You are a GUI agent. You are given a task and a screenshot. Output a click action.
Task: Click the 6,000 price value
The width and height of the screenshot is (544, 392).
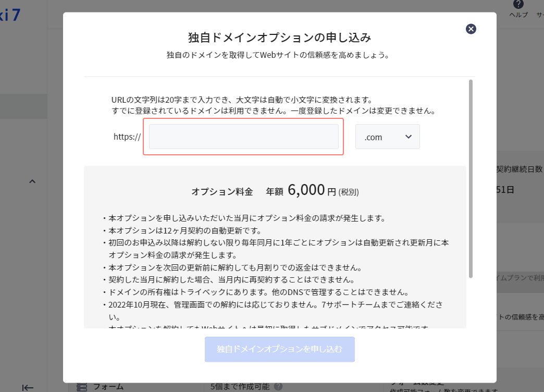tap(306, 190)
